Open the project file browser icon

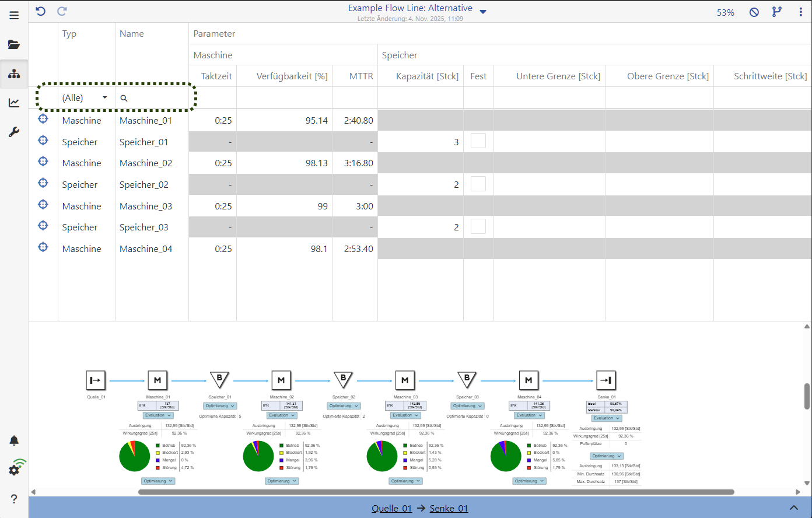[x=13, y=44]
